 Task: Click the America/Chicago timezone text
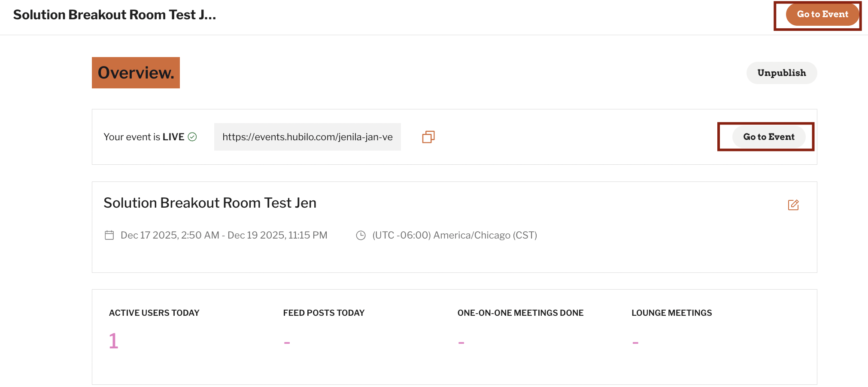(x=455, y=235)
